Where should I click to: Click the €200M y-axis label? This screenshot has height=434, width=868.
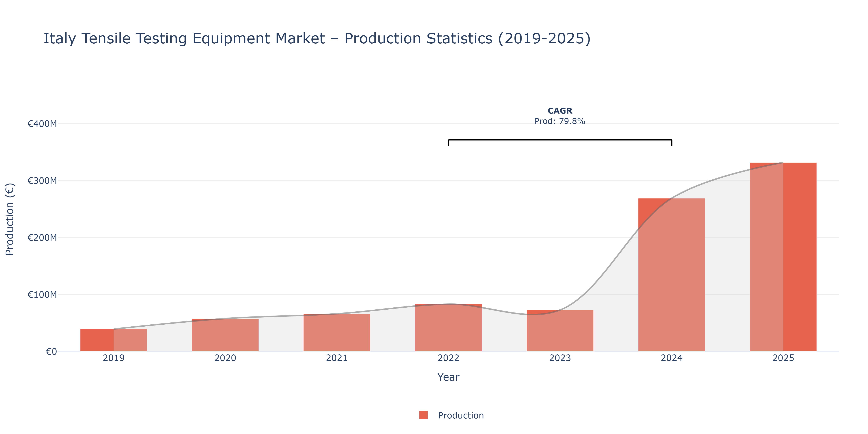42,238
